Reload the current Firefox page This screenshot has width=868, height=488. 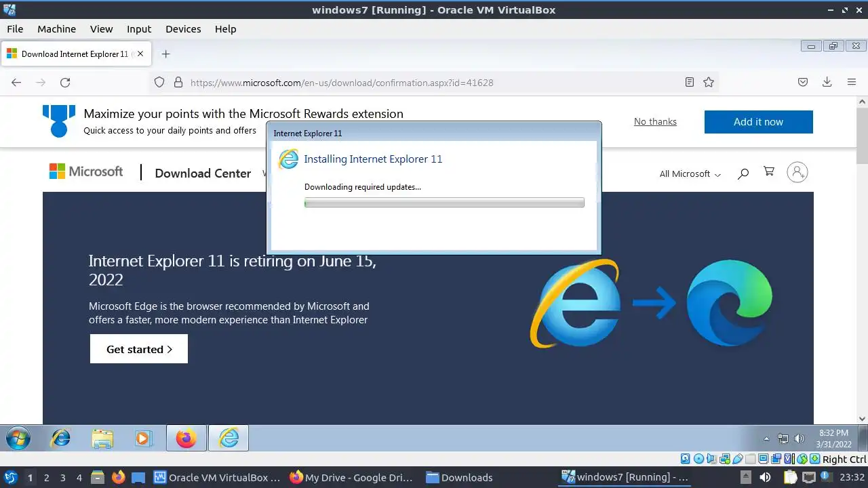tap(65, 83)
